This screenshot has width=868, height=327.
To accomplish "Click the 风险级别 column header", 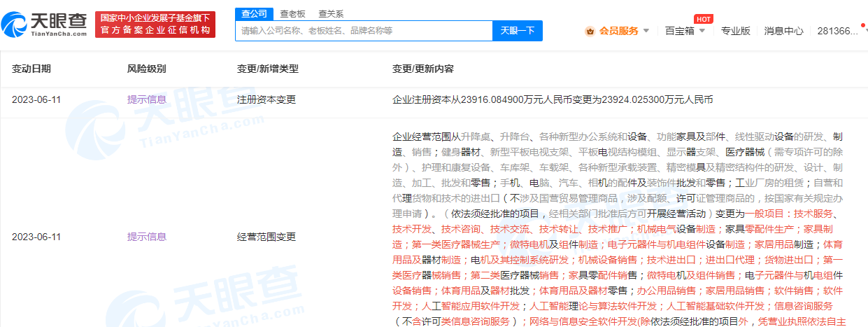I will 146,69.
